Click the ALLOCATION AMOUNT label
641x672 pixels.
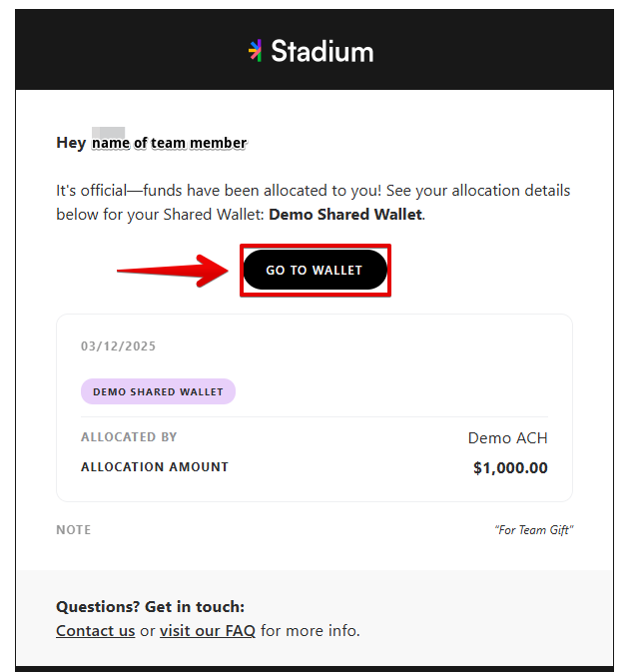pyautogui.click(x=155, y=466)
